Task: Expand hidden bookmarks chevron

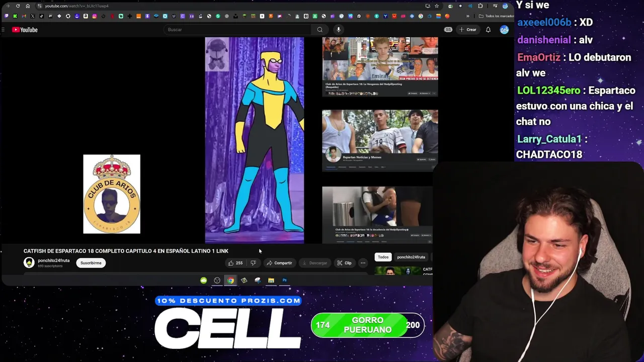Action: coord(468,16)
